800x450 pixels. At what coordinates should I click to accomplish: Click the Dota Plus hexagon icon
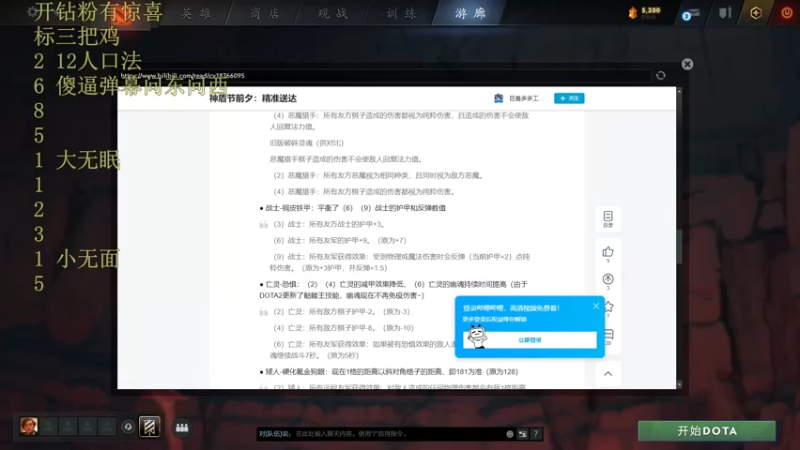[756, 13]
